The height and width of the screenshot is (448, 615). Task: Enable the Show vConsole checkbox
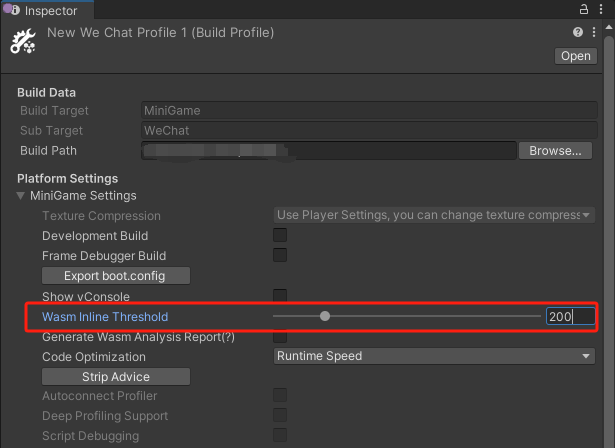pos(280,296)
